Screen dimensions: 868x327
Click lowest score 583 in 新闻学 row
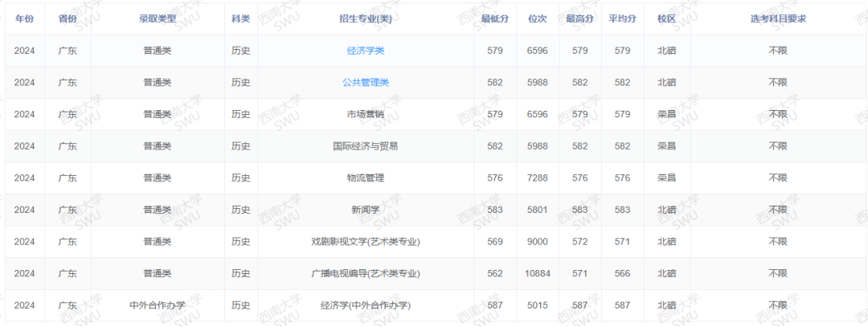[x=495, y=211]
